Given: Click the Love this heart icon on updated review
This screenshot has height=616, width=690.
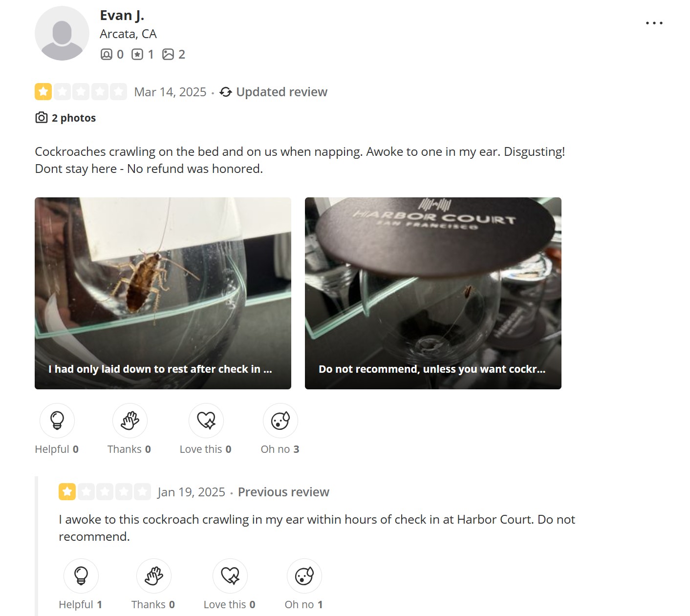Looking at the screenshot, I should click(x=206, y=421).
